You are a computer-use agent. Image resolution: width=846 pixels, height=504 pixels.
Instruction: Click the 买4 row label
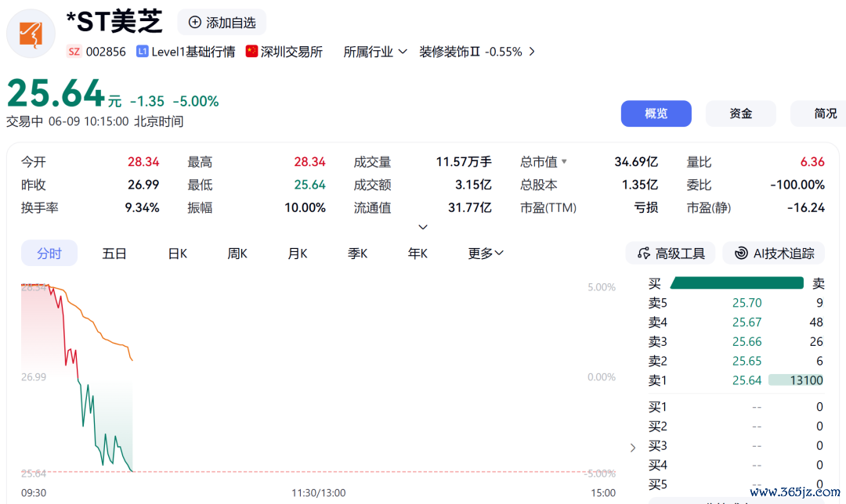coord(658,465)
